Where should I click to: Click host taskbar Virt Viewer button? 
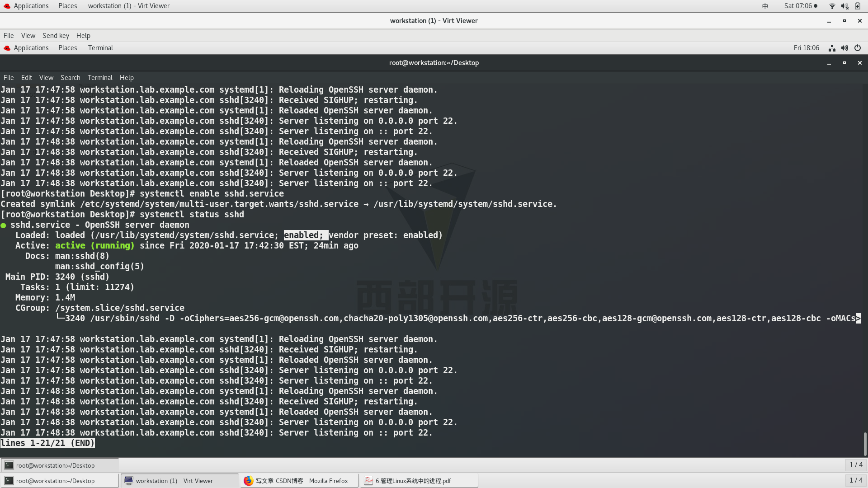(179, 481)
